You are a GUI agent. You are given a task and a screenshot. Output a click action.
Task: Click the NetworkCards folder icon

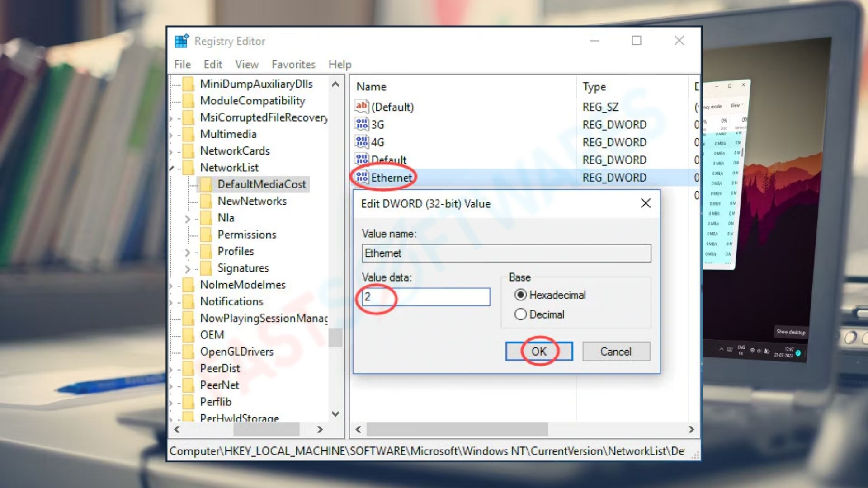tap(189, 151)
